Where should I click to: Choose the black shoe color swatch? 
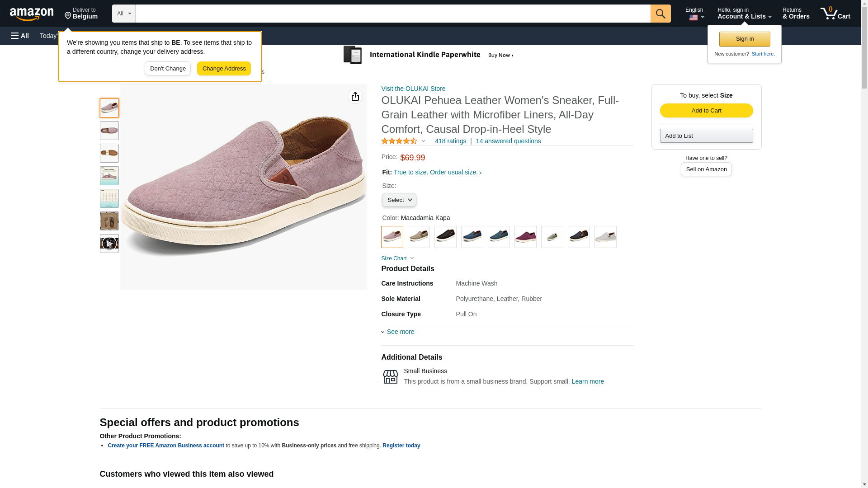(x=445, y=237)
